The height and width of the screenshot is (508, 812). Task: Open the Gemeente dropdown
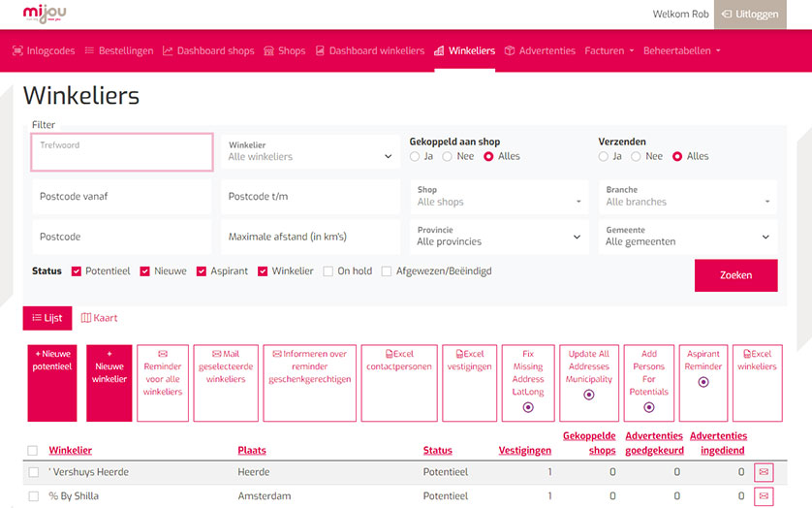(x=687, y=237)
